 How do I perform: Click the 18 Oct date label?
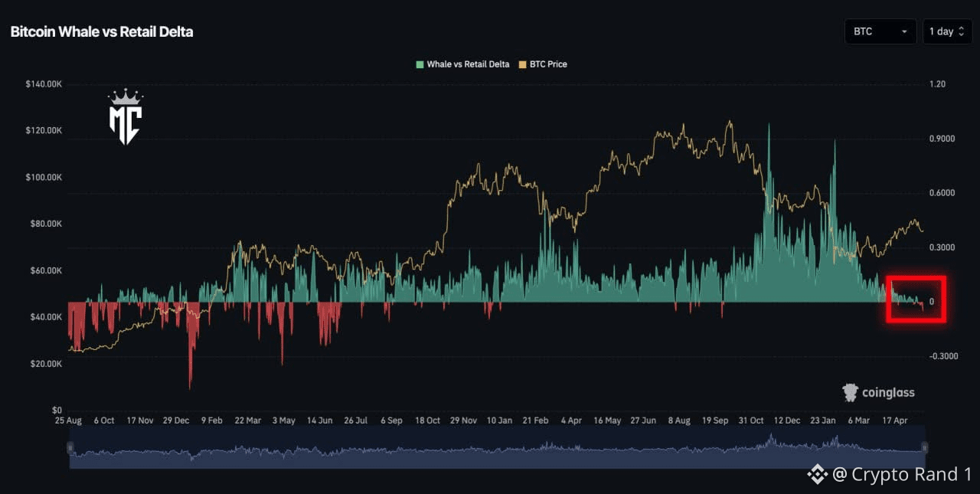click(427, 420)
